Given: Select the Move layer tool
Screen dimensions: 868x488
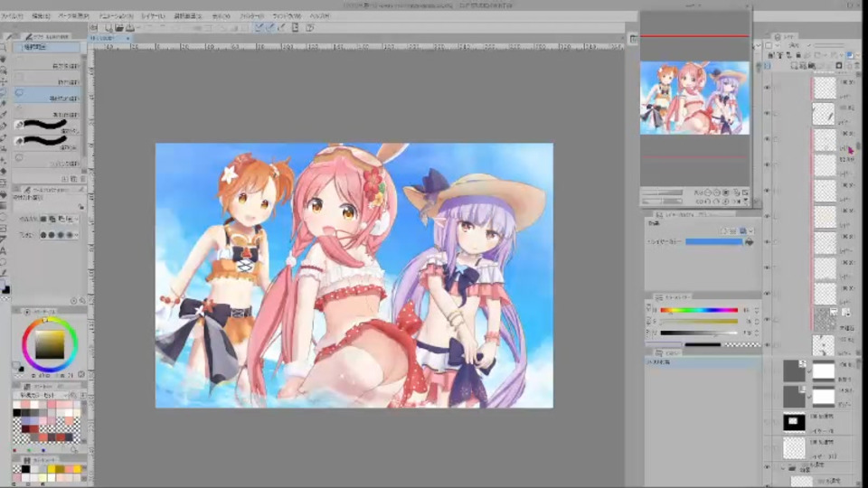Looking at the screenshot, I should click(x=4, y=81).
